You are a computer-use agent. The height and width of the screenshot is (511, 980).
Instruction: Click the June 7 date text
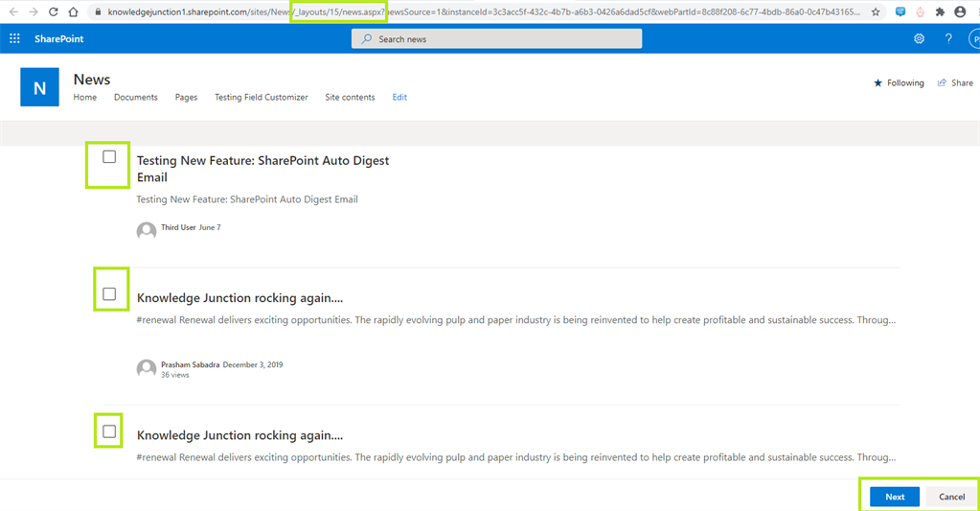[x=210, y=227]
